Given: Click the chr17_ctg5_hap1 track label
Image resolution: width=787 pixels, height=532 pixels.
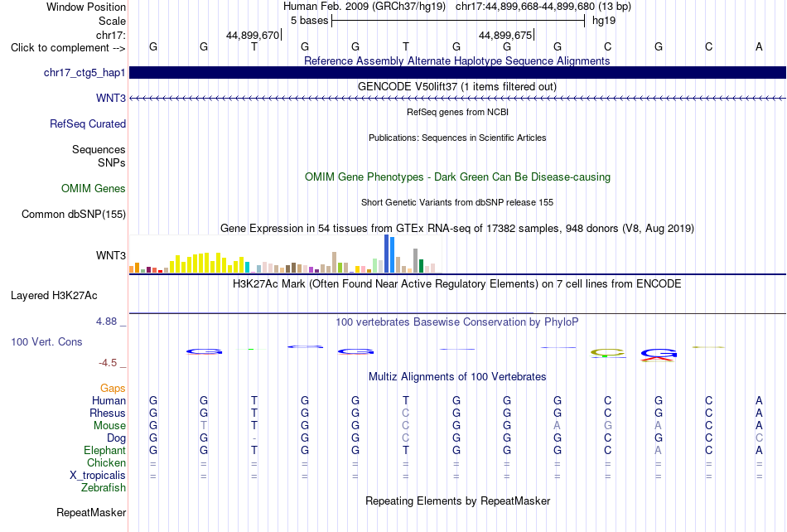Looking at the screenshot, I should tap(84, 72).
